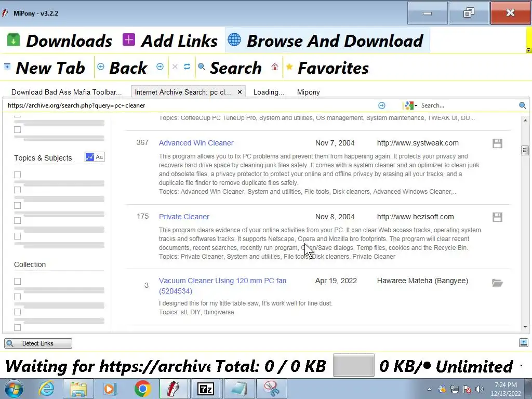Show hidden system tray icons
The width and height of the screenshot is (532, 399).
point(429,389)
